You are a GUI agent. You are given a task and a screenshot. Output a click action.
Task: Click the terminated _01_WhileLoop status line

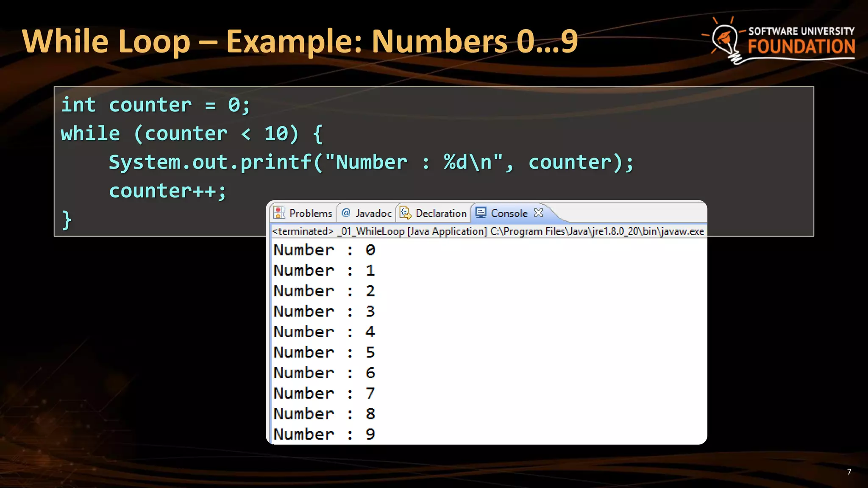pos(487,231)
